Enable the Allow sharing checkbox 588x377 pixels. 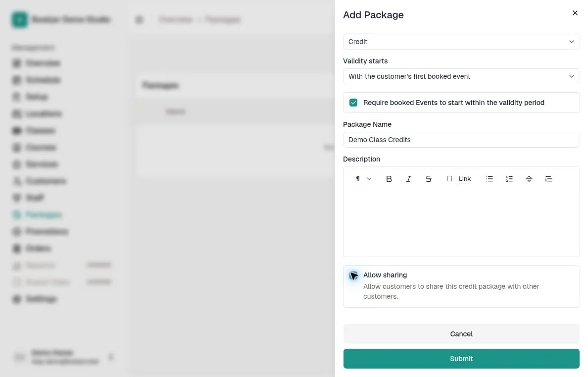[353, 275]
